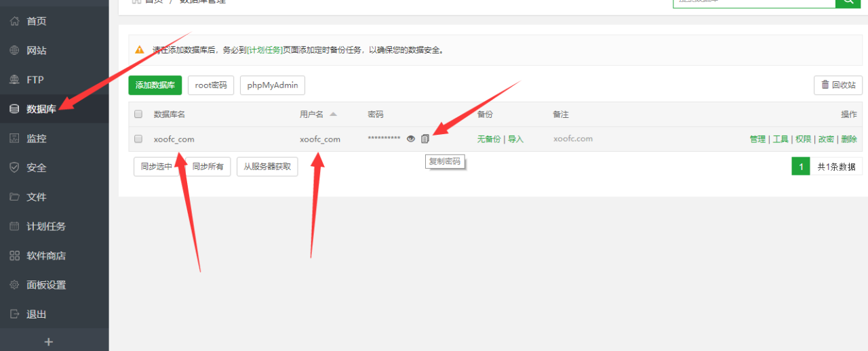The image size is (868, 351).
Task: Click the gear icon beside 面板设置
Action: click(14, 285)
